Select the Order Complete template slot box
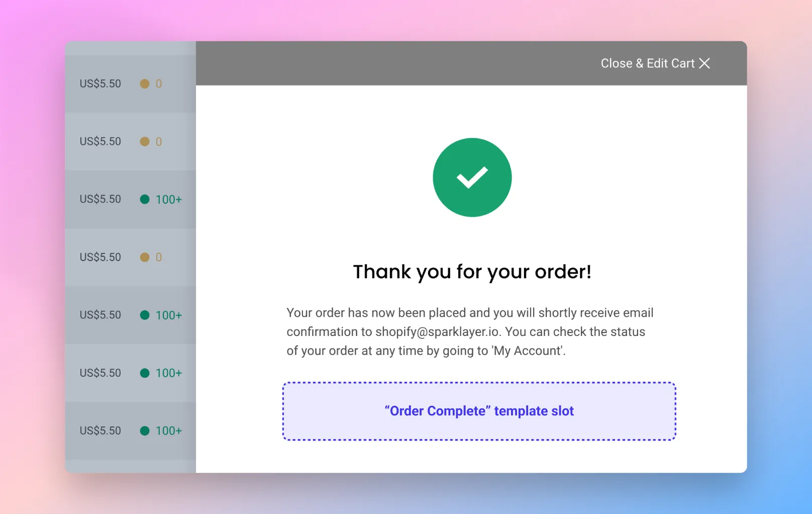Screen dimensions: 812x514 point(479,411)
